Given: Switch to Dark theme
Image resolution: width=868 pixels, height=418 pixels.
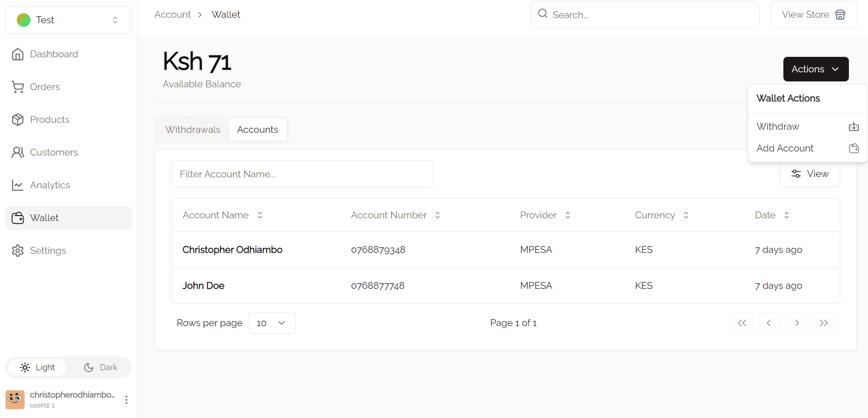Looking at the screenshot, I should pos(101,368).
